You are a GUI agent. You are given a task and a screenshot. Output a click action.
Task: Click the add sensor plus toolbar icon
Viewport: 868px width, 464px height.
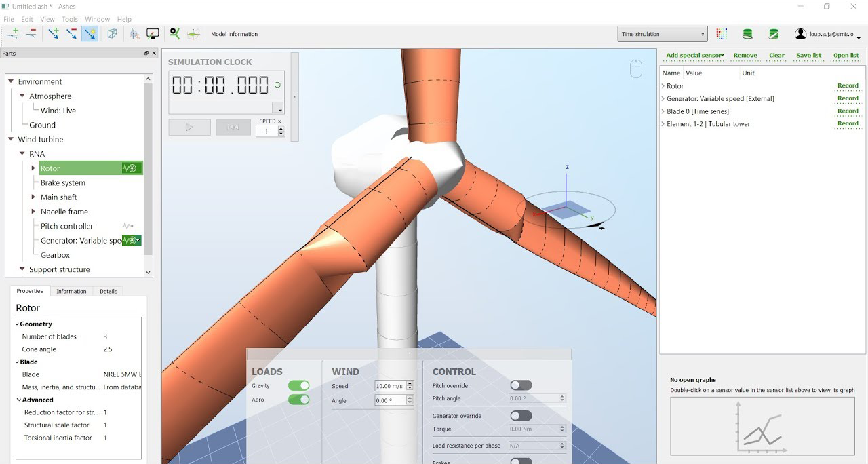(x=13, y=33)
